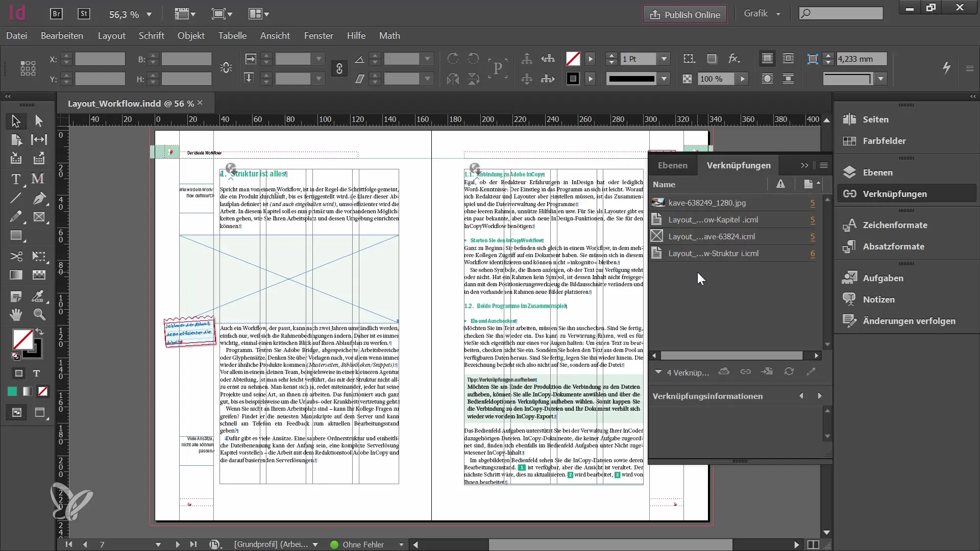The height and width of the screenshot is (551, 980).
Task: Expand page navigation dropdown at bottom
Action: [x=158, y=544]
